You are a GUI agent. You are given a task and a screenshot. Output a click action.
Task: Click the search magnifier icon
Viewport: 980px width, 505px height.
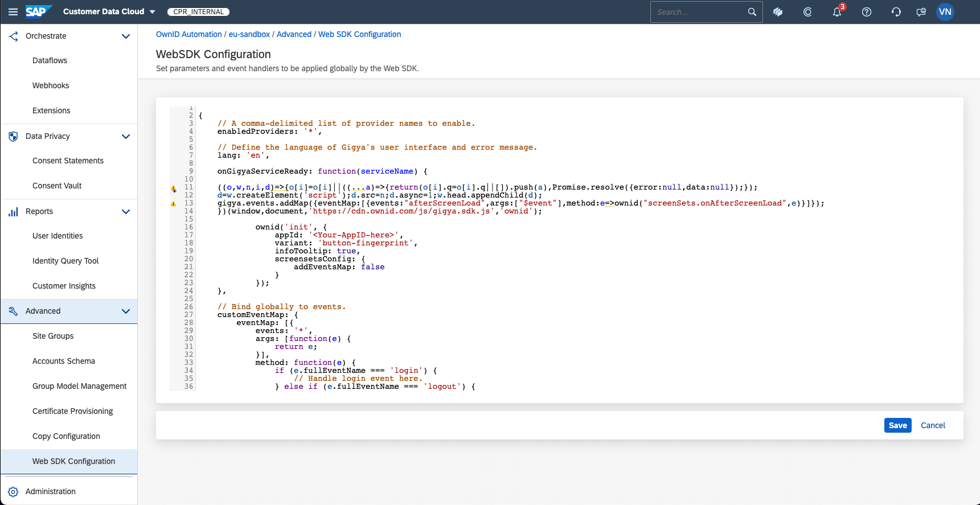752,12
